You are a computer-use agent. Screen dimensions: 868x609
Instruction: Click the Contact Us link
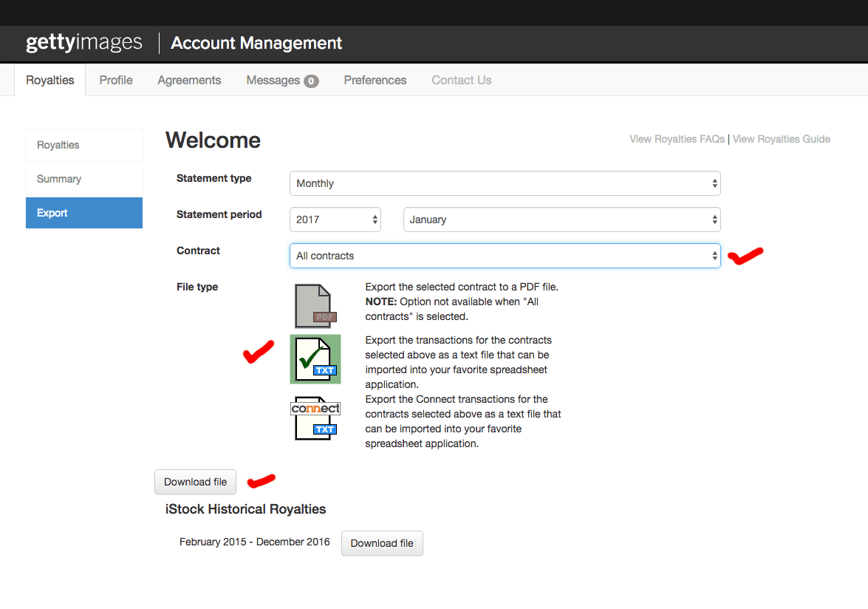pyautogui.click(x=462, y=81)
